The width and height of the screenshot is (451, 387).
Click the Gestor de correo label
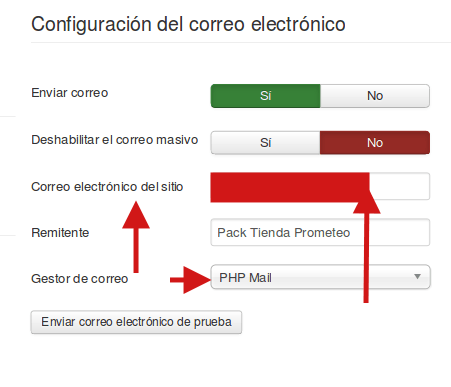coord(80,279)
